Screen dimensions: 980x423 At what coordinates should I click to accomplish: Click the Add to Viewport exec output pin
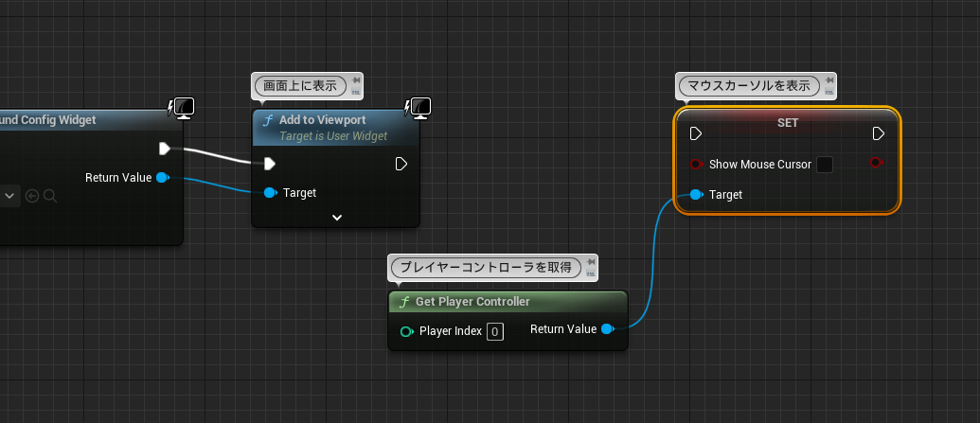point(401,164)
